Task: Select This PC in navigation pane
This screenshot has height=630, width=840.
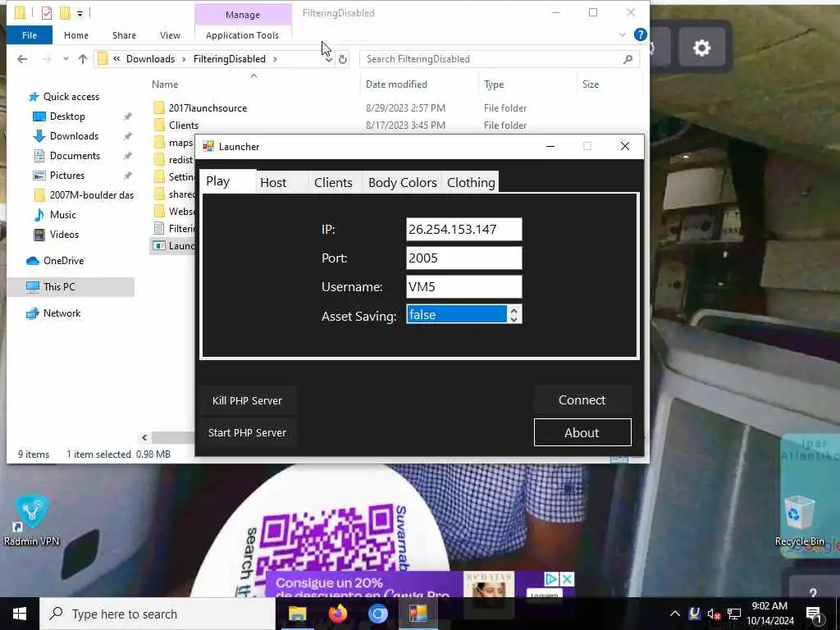Action: click(x=59, y=286)
